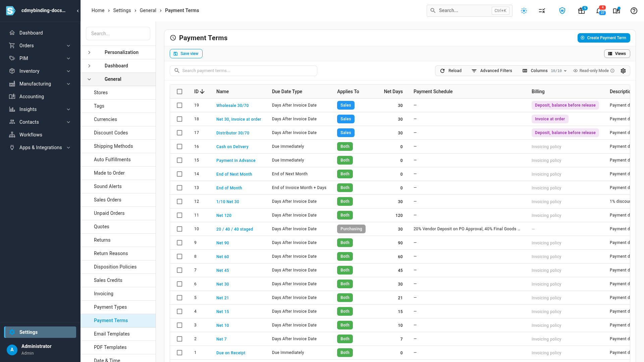The width and height of the screenshot is (644, 362).
Task: Go to Settings breadcrumb
Action: (122, 10)
